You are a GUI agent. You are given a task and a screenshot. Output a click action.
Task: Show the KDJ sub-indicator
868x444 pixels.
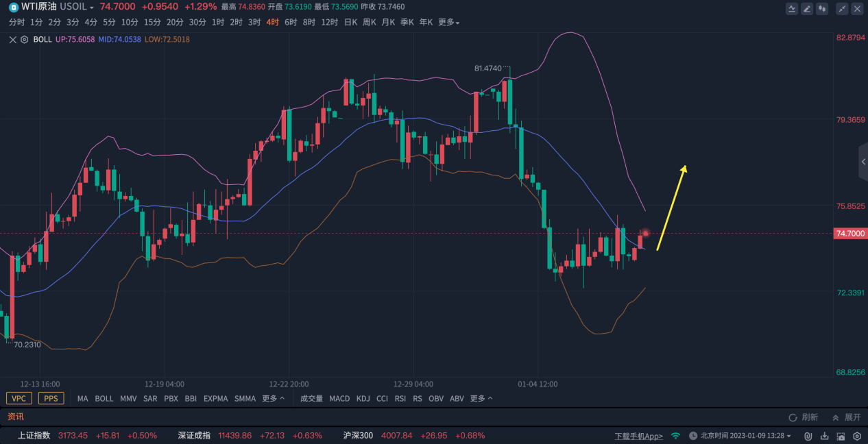pos(363,398)
